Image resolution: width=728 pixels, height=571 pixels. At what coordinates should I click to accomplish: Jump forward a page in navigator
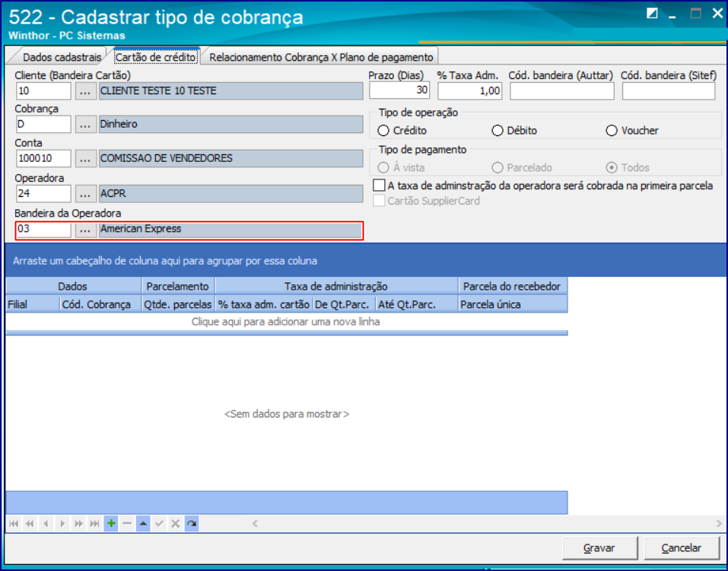(78, 524)
